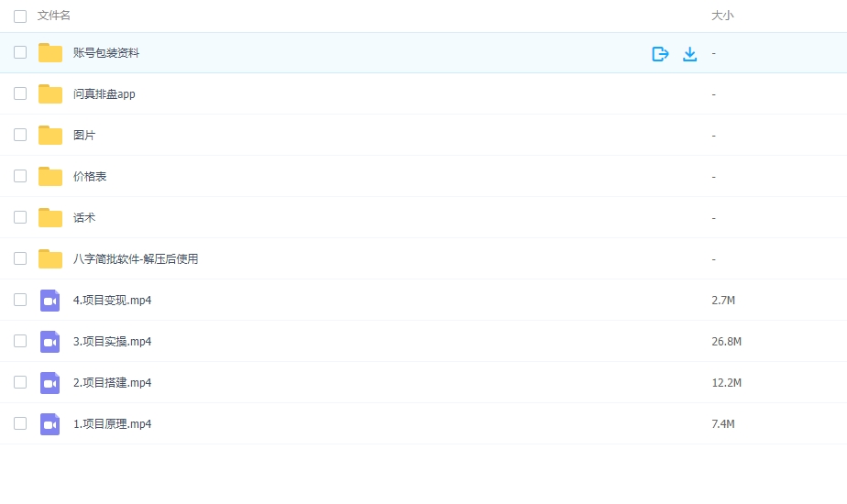
Task: Click the download icon on 账号包装资料 row
Action: point(690,54)
